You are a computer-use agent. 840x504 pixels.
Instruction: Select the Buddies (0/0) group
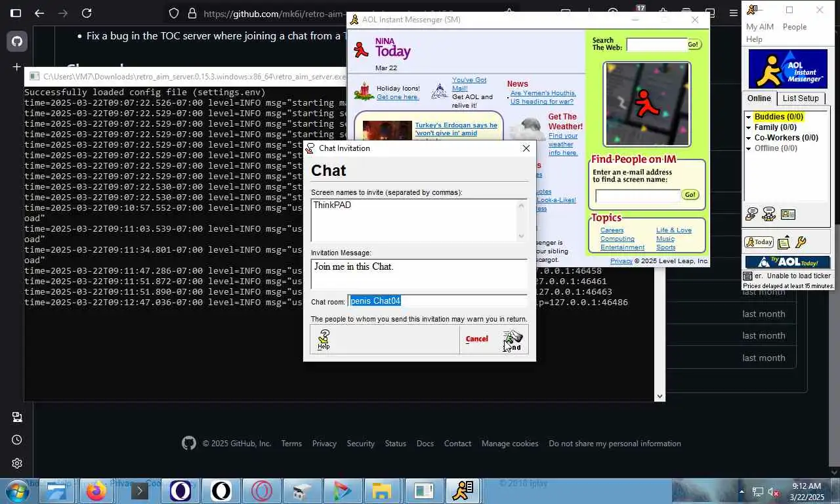pos(778,117)
